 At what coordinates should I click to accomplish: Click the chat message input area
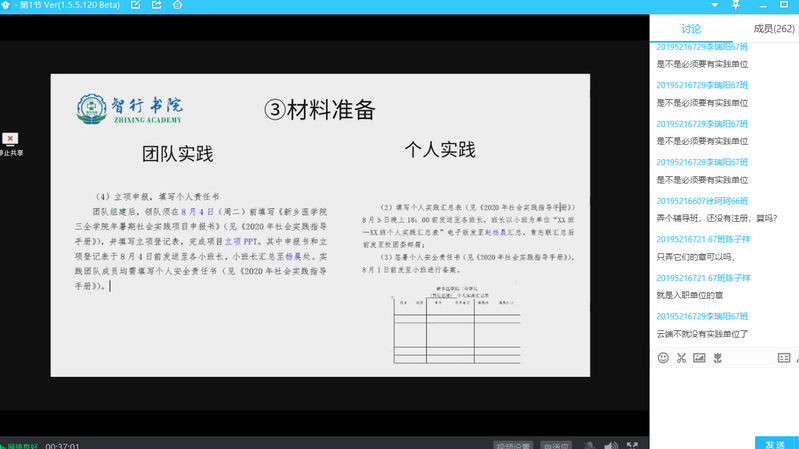[724, 400]
